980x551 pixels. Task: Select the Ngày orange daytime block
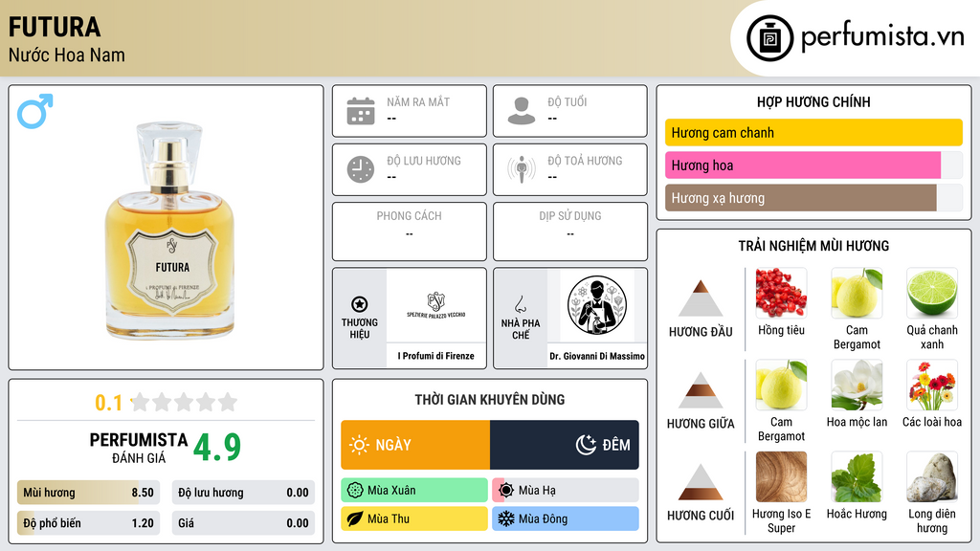click(x=415, y=445)
